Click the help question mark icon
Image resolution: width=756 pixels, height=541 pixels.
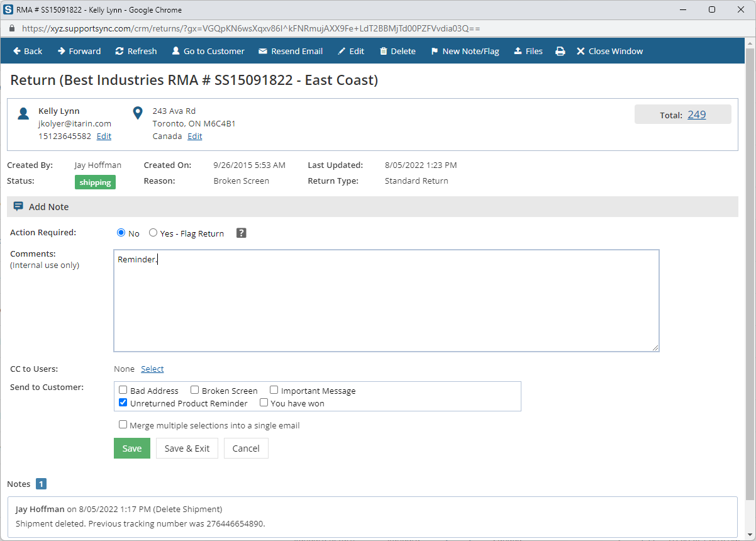pos(241,233)
